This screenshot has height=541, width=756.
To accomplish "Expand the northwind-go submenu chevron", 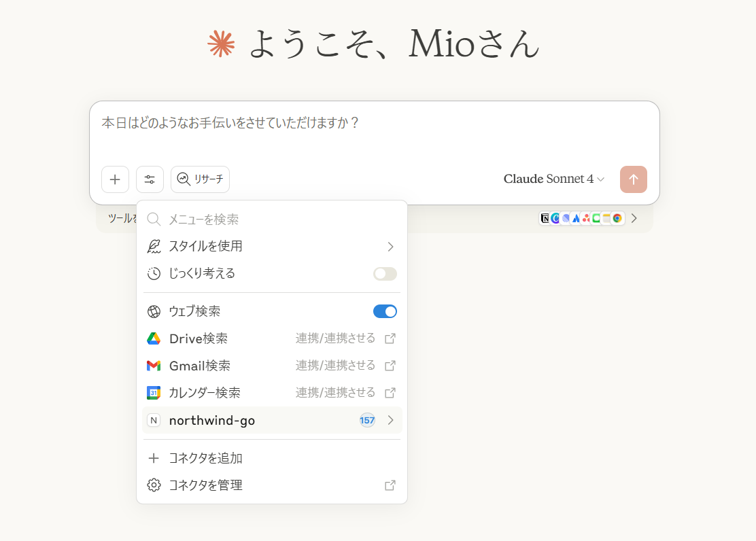I will 390,421.
